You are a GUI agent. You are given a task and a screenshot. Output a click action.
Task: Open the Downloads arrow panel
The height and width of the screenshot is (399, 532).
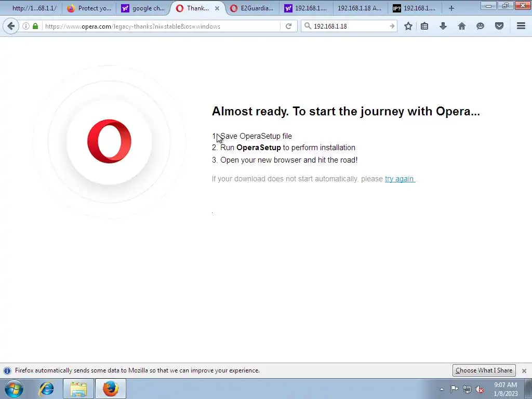point(443,26)
